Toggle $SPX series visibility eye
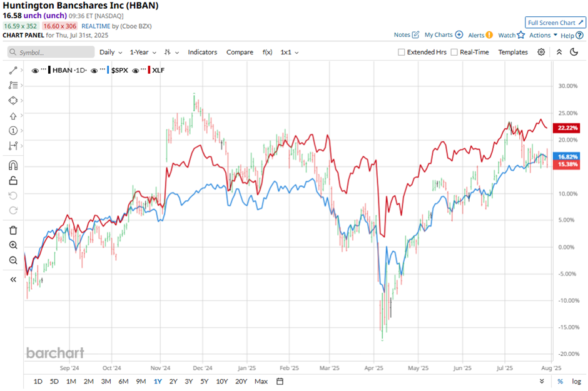This screenshot has width=588, height=391. pos(94,71)
